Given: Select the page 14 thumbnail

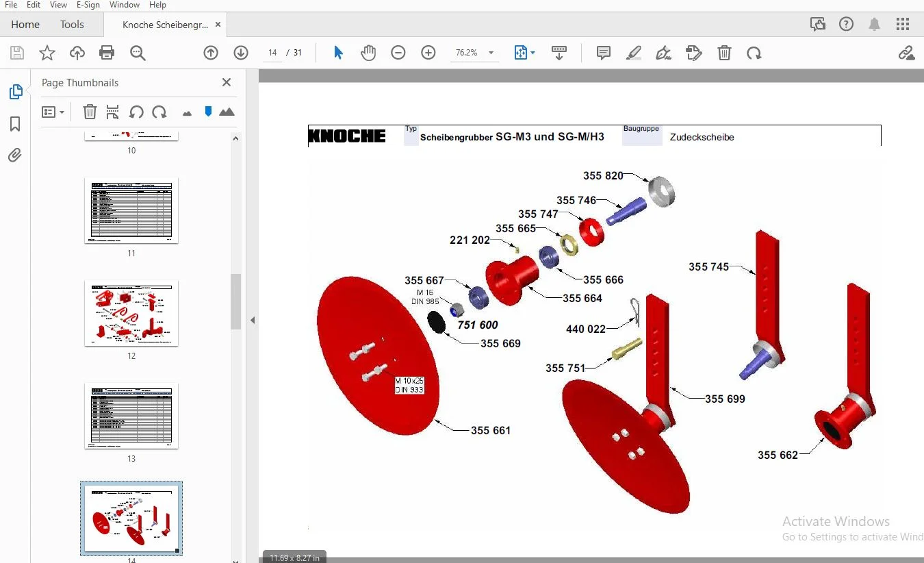Looking at the screenshot, I should click(131, 518).
